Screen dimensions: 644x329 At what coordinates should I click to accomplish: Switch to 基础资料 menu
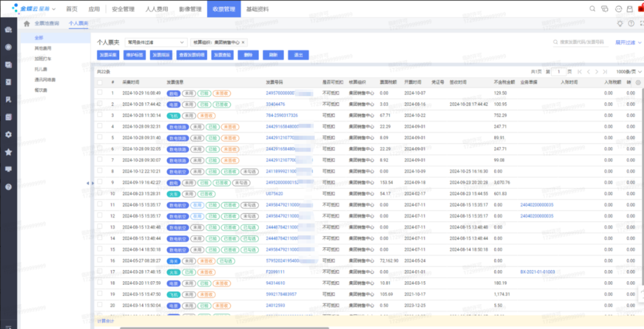coord(258,9)
